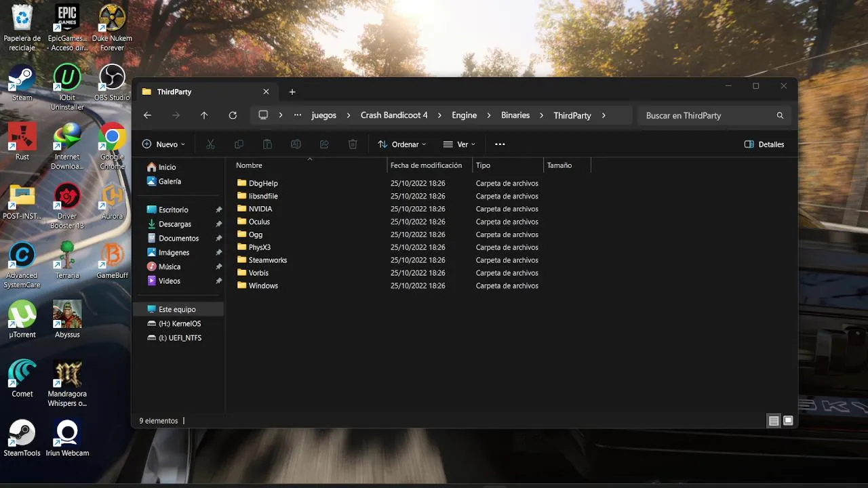Refresh the ThirdParty folder view
The image size is (868, 488).
click(233, 115)
